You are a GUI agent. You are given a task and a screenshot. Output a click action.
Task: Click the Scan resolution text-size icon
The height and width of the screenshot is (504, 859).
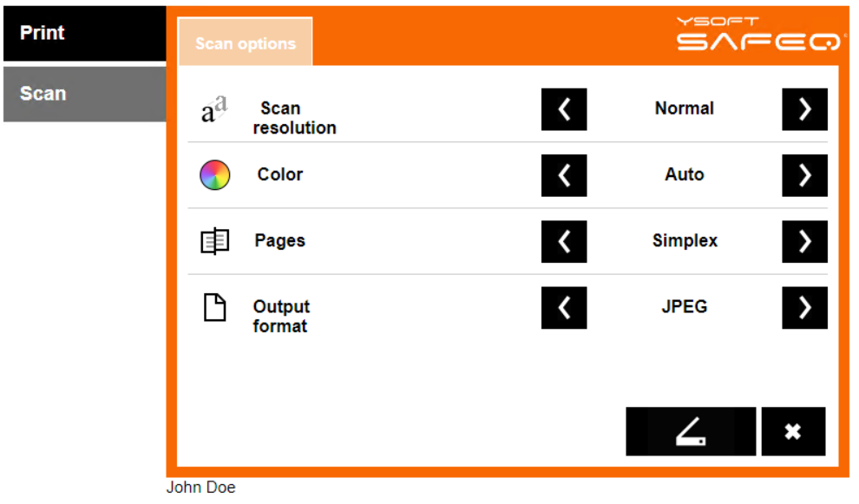click(214, 110)
